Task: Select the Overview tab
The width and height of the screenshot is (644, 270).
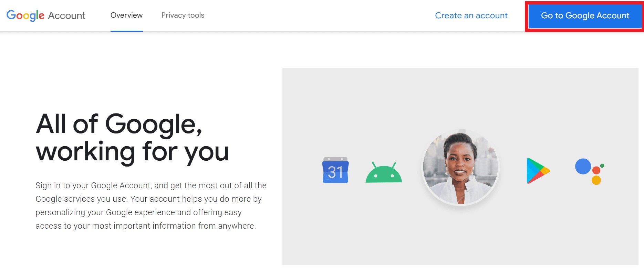Action: (x=126, y=15)
